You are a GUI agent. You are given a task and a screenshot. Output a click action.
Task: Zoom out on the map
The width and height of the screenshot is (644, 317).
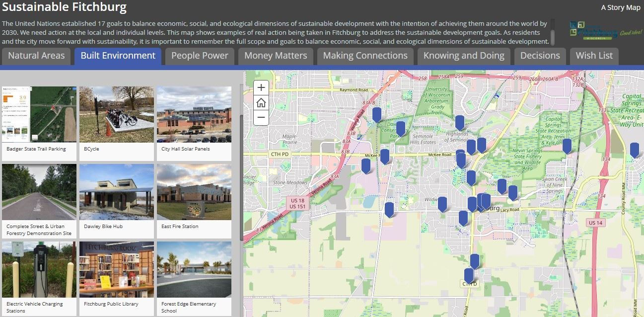[x=261, y=117]
